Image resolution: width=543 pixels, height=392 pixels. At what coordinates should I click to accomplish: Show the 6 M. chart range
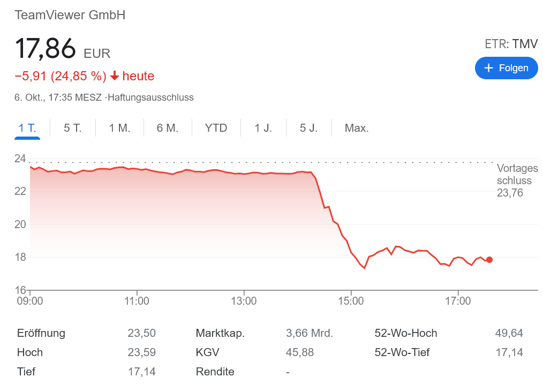click(168, 128)
